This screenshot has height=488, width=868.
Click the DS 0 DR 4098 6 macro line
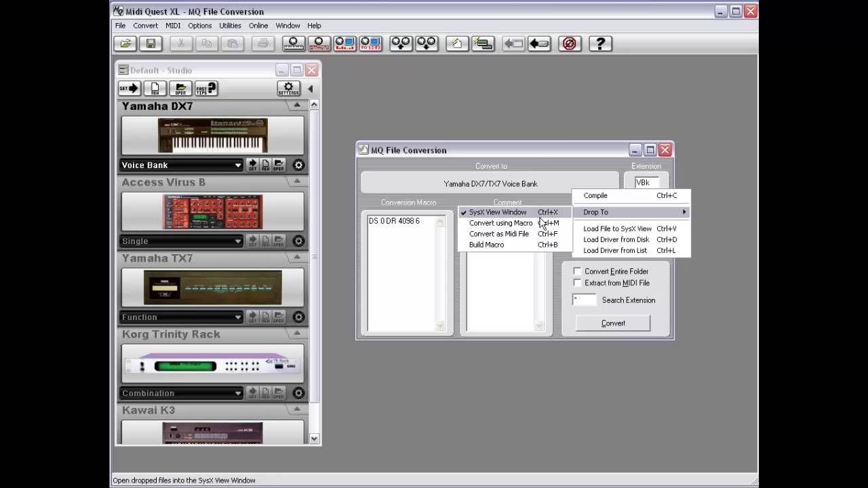[394, 221]
